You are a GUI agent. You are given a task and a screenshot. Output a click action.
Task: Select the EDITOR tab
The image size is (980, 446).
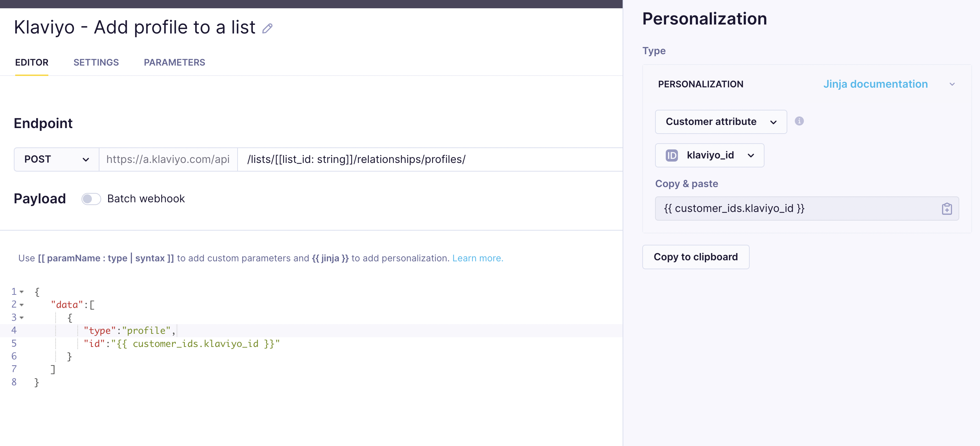click(31, 62)
